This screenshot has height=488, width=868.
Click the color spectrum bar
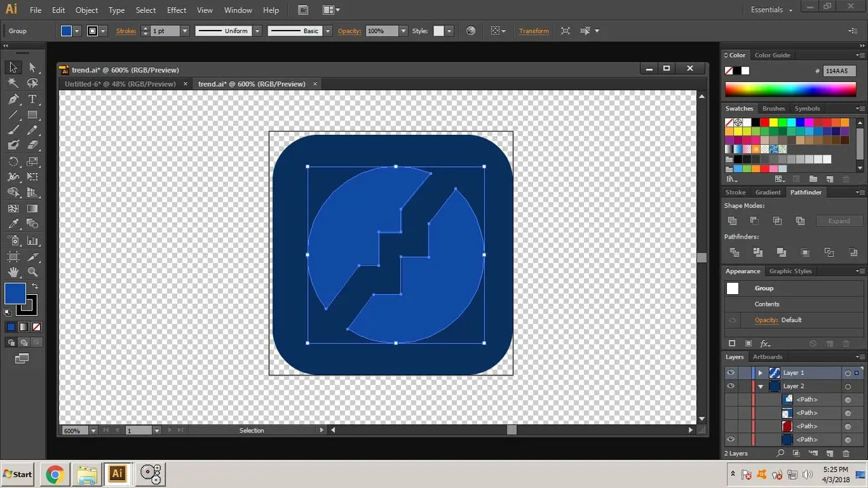tap(791, 89)
